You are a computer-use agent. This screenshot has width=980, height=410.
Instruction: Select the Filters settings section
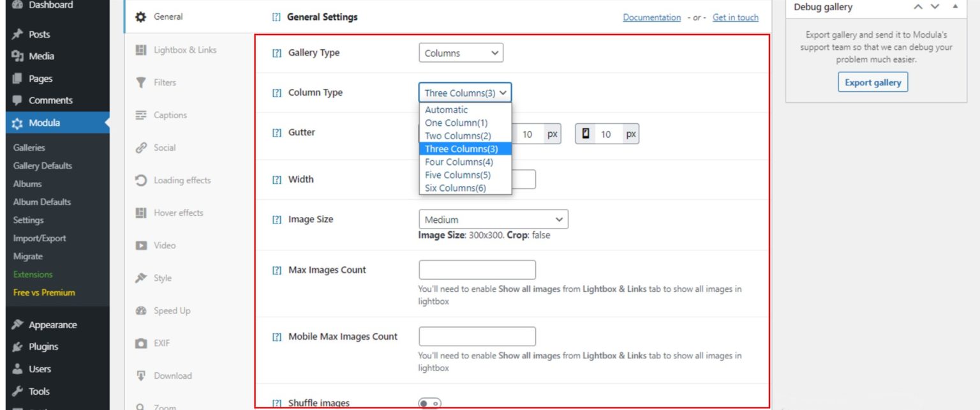167,82
